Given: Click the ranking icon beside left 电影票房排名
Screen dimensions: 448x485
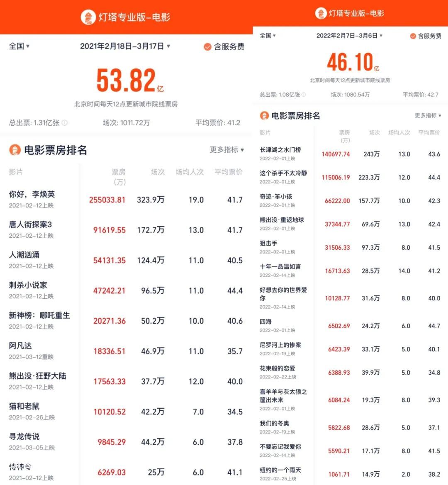Looking at the screenshot, I should pos(15,150).
